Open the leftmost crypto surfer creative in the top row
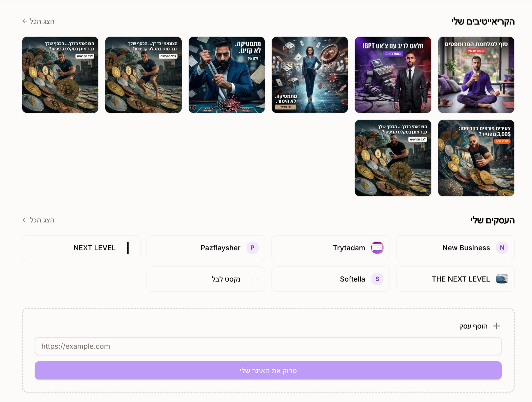Screen dimensions: 532x402 pos(60,75)
